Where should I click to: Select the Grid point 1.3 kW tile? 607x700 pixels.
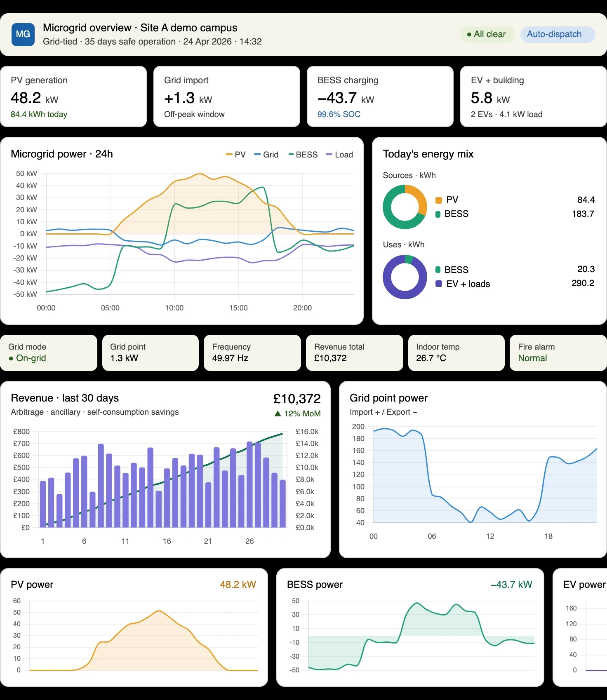tap(151, 353)
